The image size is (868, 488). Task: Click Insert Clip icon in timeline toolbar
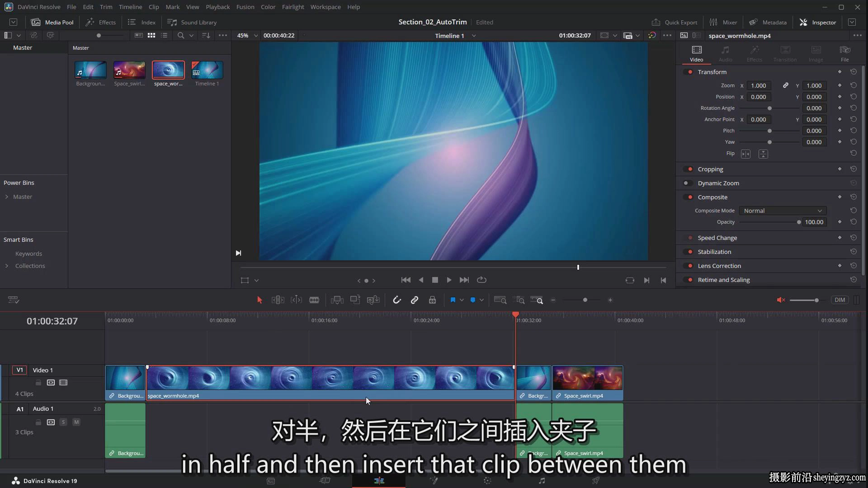point(337,300)
